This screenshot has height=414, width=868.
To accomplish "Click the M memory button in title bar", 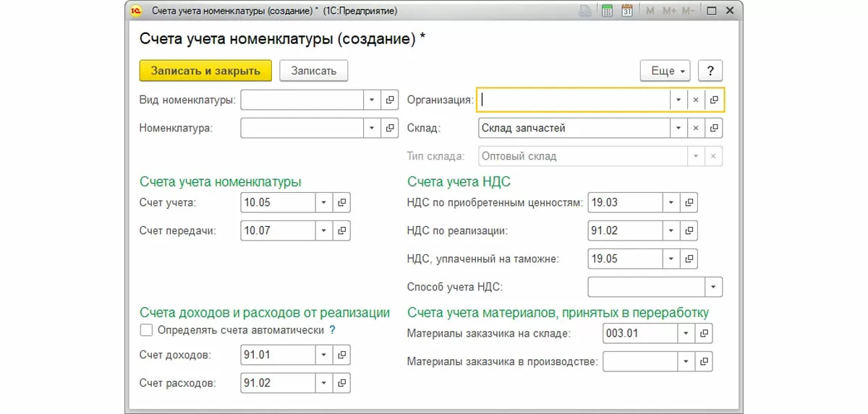I will tap(650, 11).
